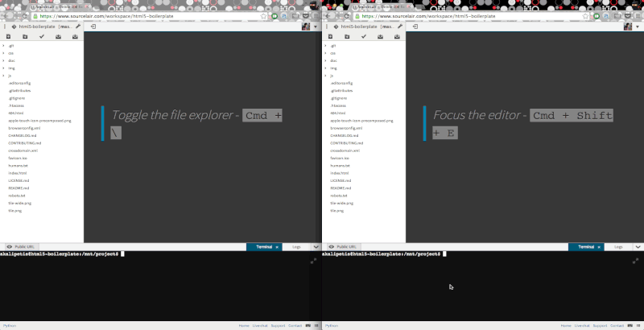Select the SourceLair browser tab in right window
Screen dimensions: 644x330
click(382, 7)
